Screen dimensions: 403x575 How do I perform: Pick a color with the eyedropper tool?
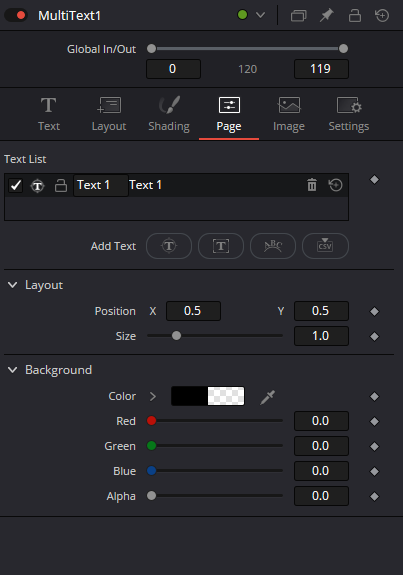click(268, 397)
